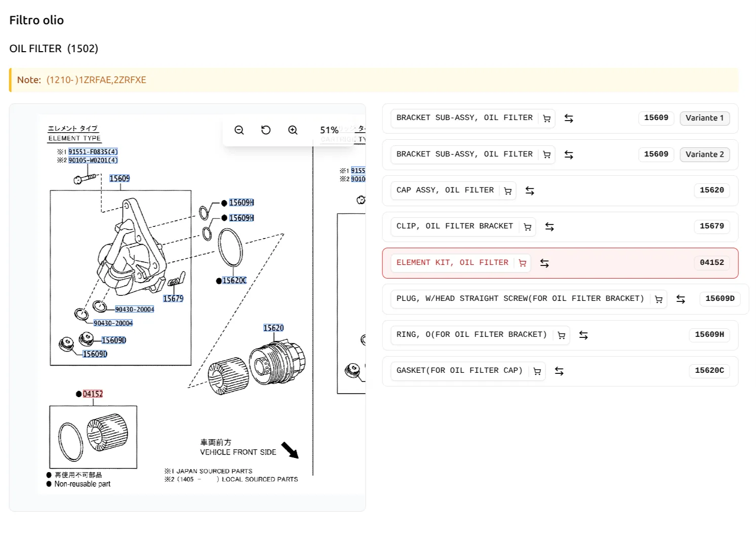
Task: Select RING, O(FOR OIL FILTER BRACKET) name
Action: (471, 335)
